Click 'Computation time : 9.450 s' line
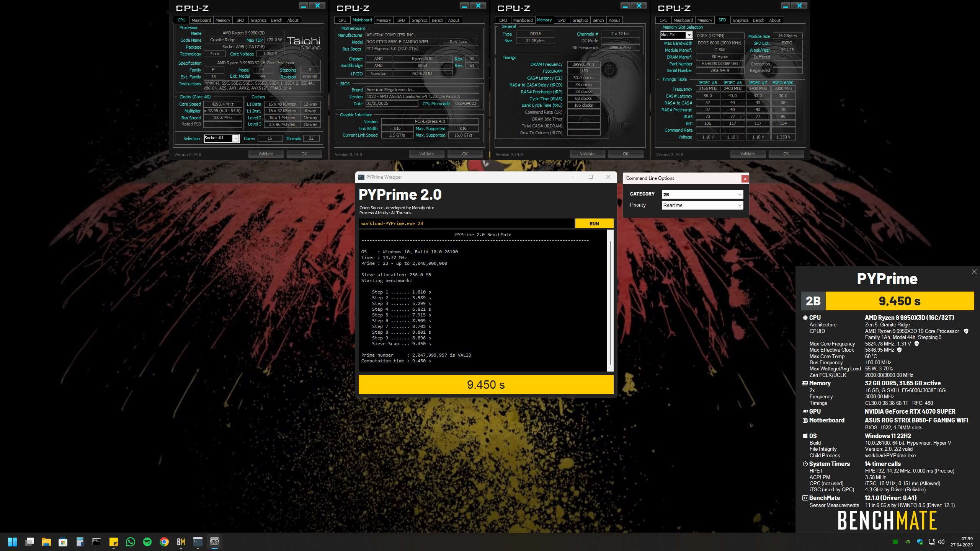 tap(396, 361)
